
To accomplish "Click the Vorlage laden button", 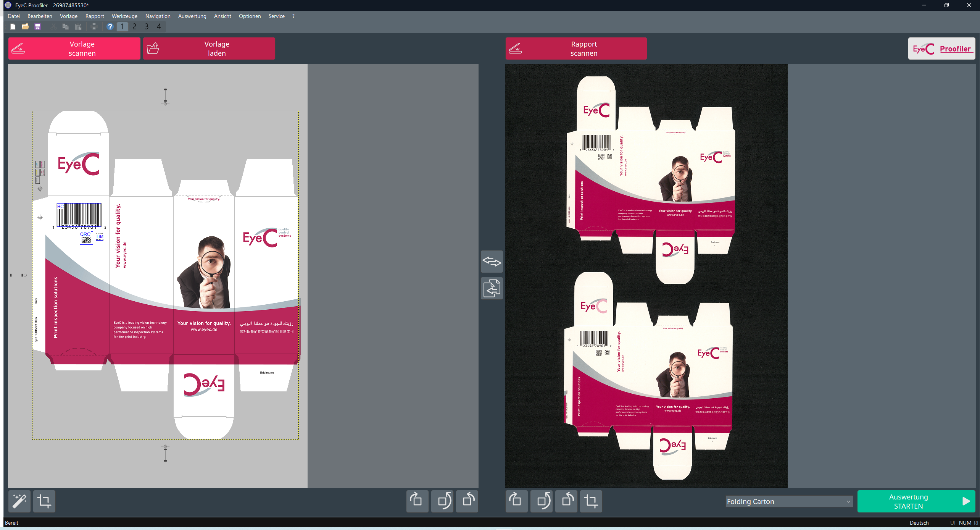I will pyautogui.click(x=209, y=48).
